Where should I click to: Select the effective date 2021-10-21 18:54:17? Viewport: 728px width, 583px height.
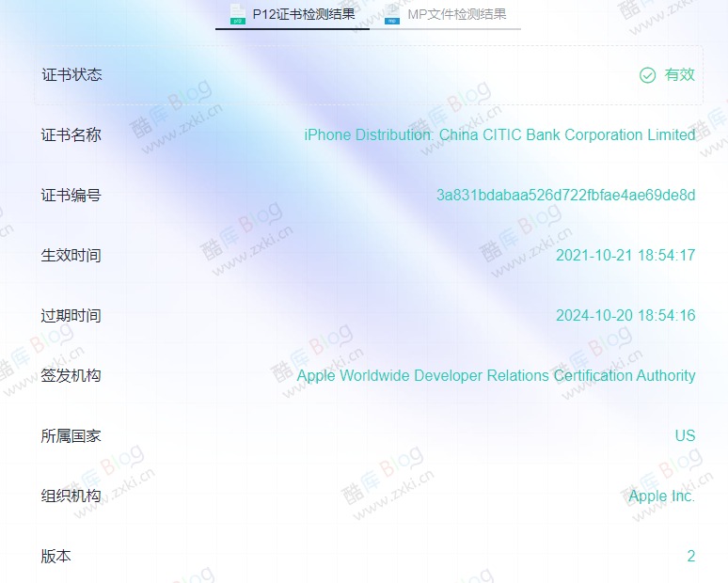[x=625, y=255]
